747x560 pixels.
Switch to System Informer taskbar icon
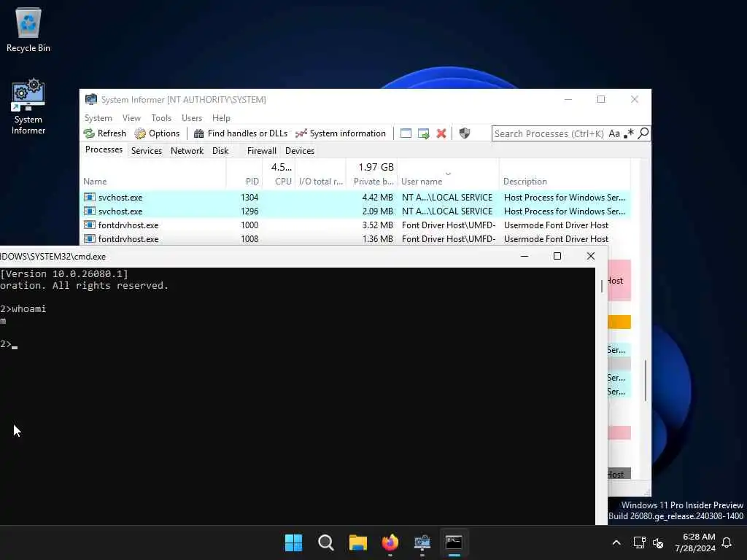tap(422, 542)
